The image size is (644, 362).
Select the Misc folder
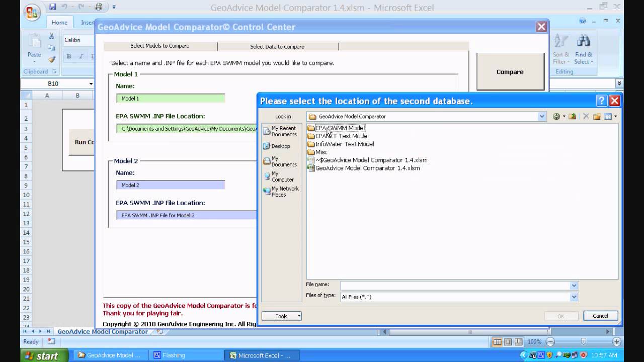tap(317, 152)
